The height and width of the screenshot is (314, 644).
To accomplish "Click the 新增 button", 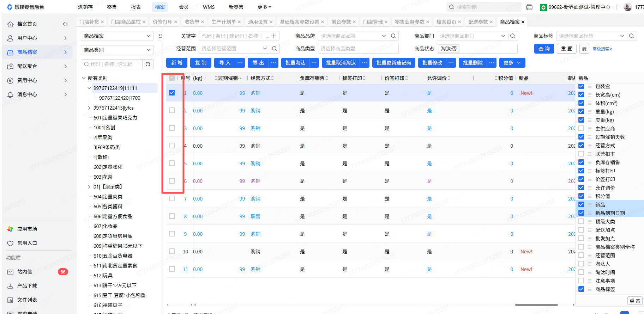I will [176, 63].
